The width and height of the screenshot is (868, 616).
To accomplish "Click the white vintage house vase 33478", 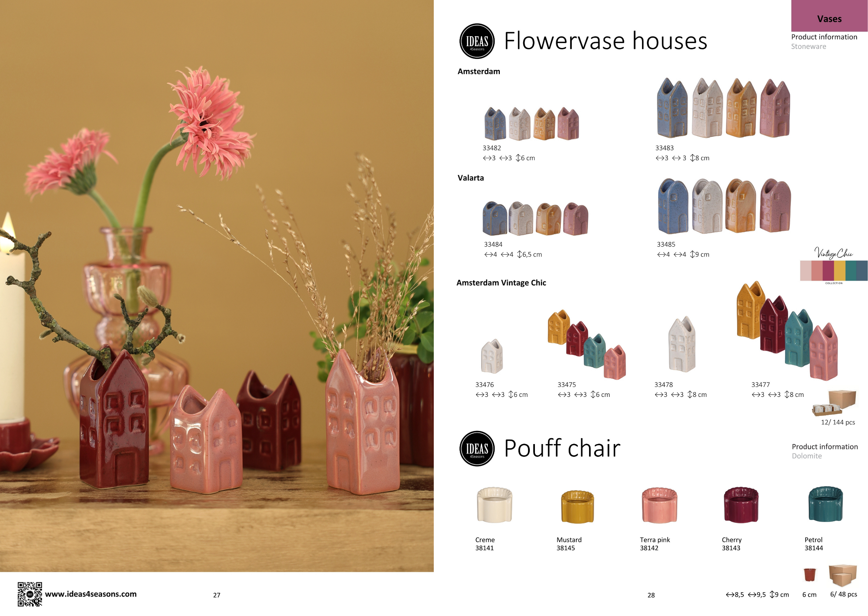I will [x=682, y=343].
